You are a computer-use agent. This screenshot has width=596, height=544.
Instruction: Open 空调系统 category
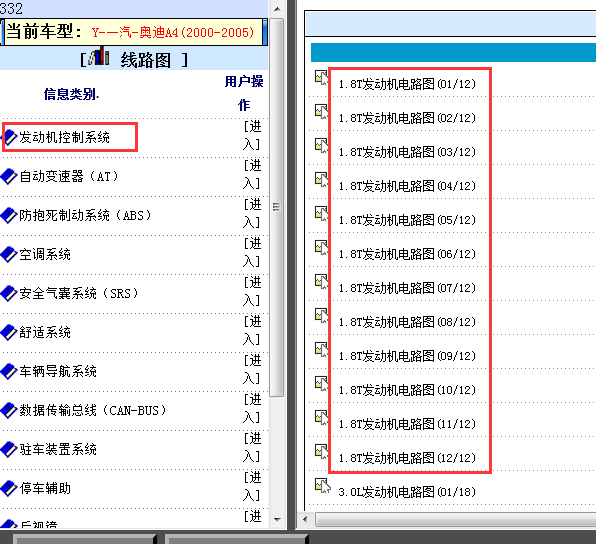click(x=45, y=254)
